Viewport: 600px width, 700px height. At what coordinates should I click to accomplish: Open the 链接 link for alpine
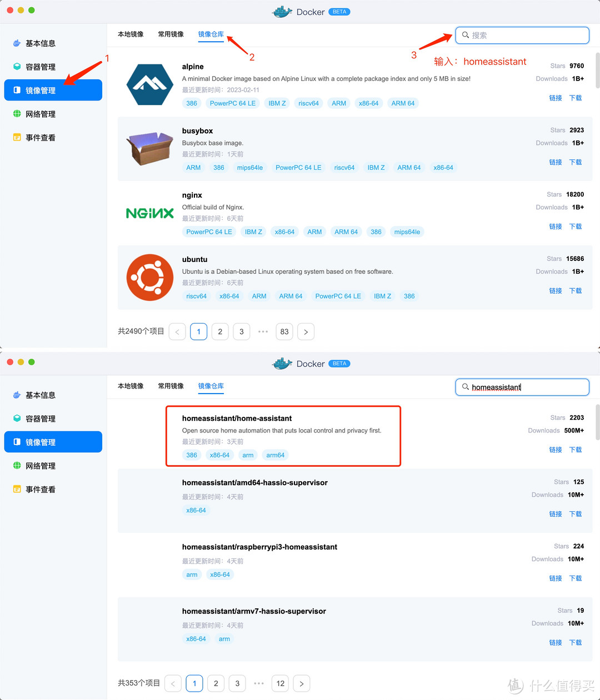click(x=555, y=98)
